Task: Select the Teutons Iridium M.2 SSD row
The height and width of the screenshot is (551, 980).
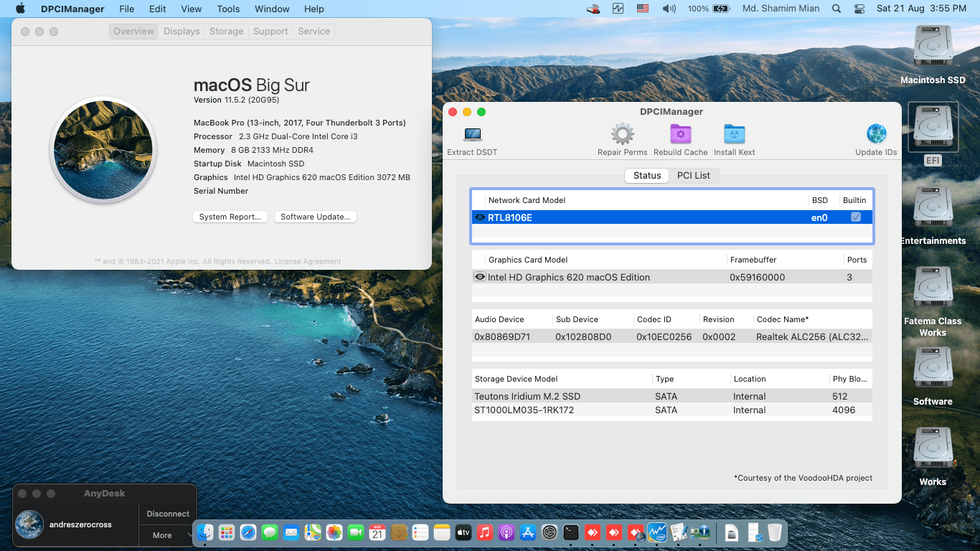Action: click(x=672, y=396)
